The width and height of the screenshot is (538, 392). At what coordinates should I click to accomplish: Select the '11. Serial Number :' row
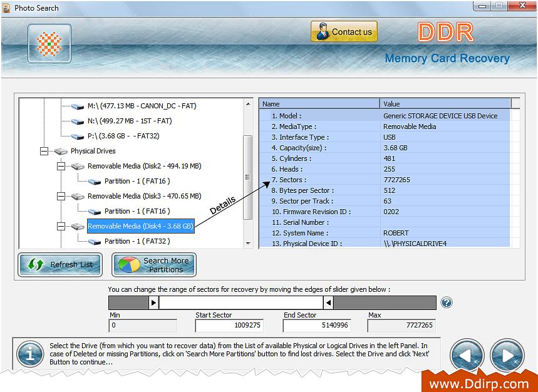coord(385,222)
